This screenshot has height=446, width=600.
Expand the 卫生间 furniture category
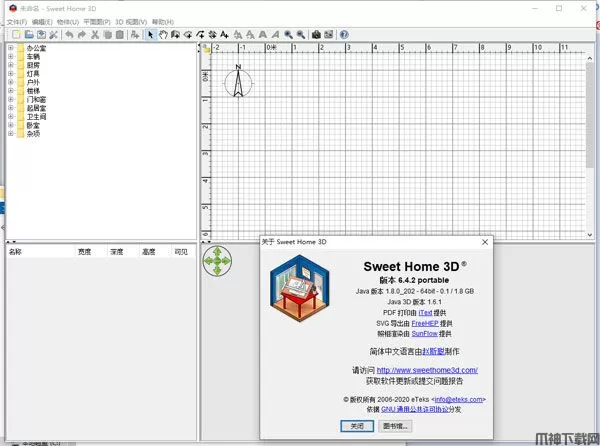click(10, 116)
